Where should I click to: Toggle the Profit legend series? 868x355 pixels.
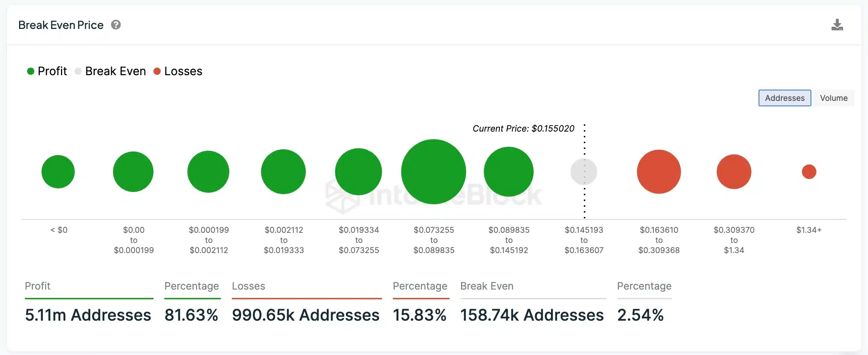click(x=47, y=71)
